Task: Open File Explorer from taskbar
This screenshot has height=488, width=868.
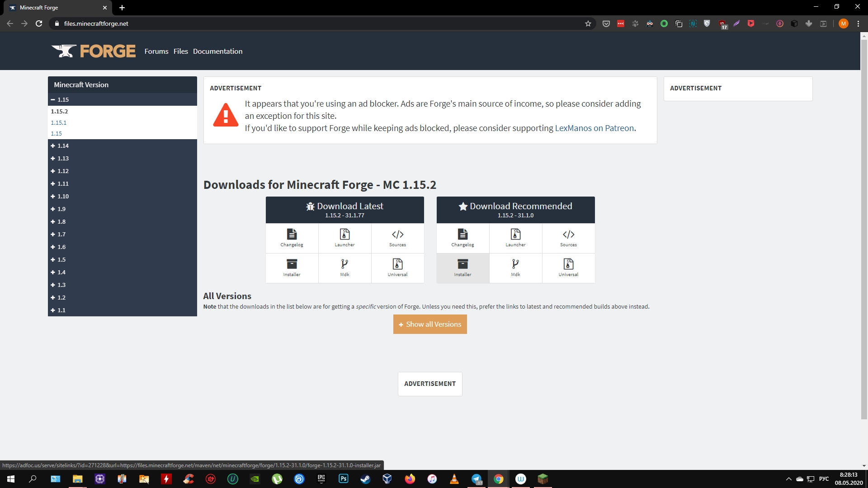Action: 77,479
